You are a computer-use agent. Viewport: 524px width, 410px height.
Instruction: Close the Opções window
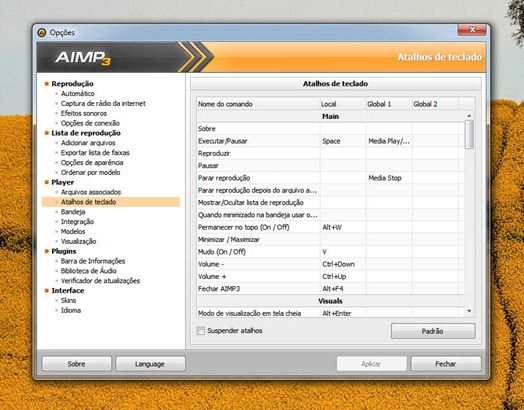472,30
